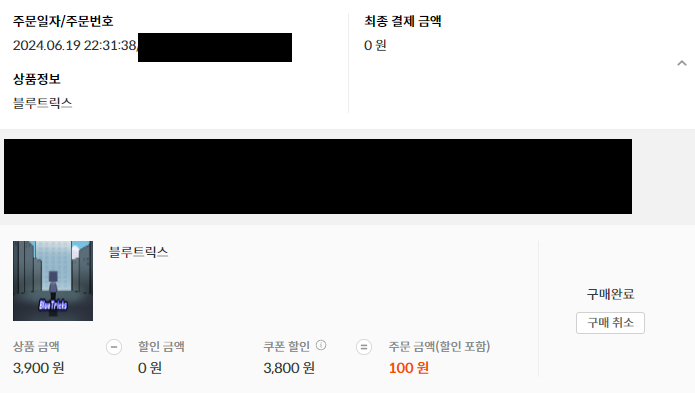Image resolution: width=695 pixels, height=393 pixels.
Task: Click the 할인 금액 label
Action: pyautogui.click(x=161, y=346)
